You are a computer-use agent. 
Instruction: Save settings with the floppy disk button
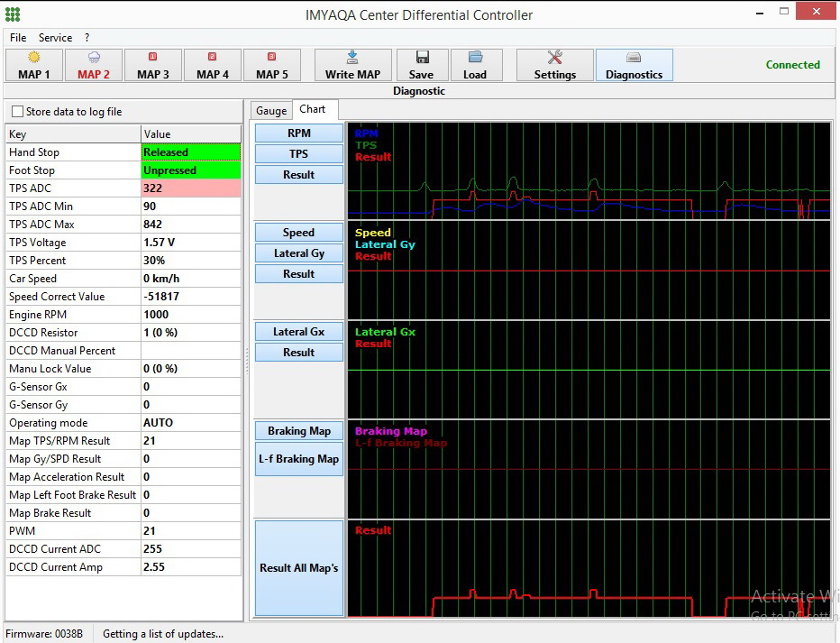click(421, 65)
